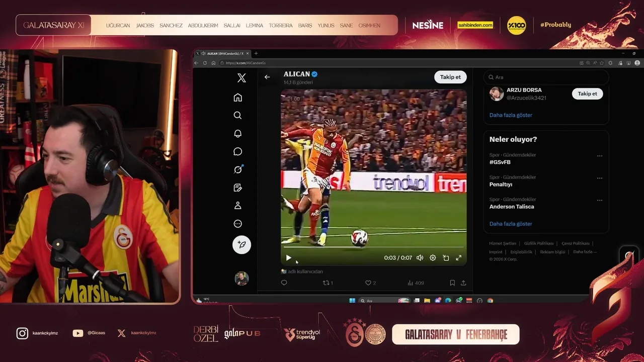Click the browser back arrow
644x362 pixels.
[197, 63]
